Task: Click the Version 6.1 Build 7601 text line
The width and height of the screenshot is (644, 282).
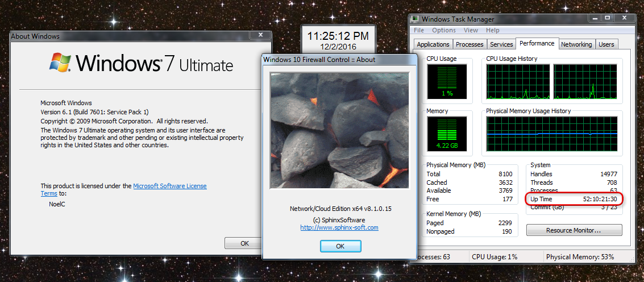Action: pyautogui.click(x=94, y=112)
